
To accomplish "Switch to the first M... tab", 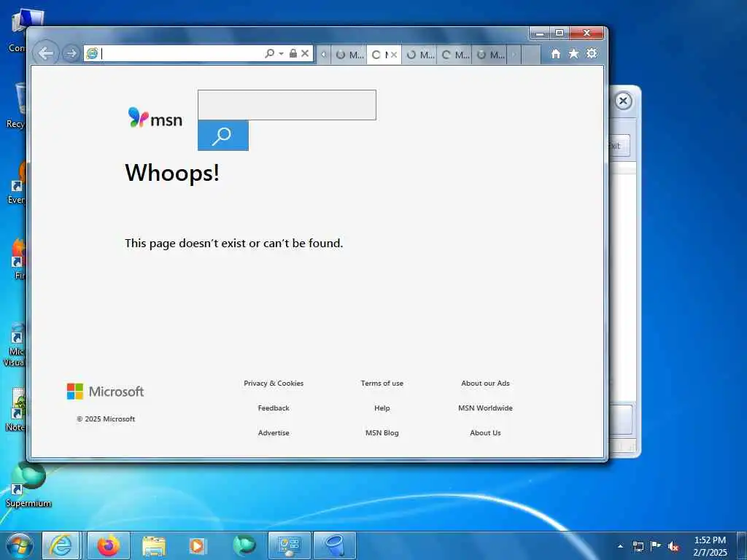I will pos(349,55).
